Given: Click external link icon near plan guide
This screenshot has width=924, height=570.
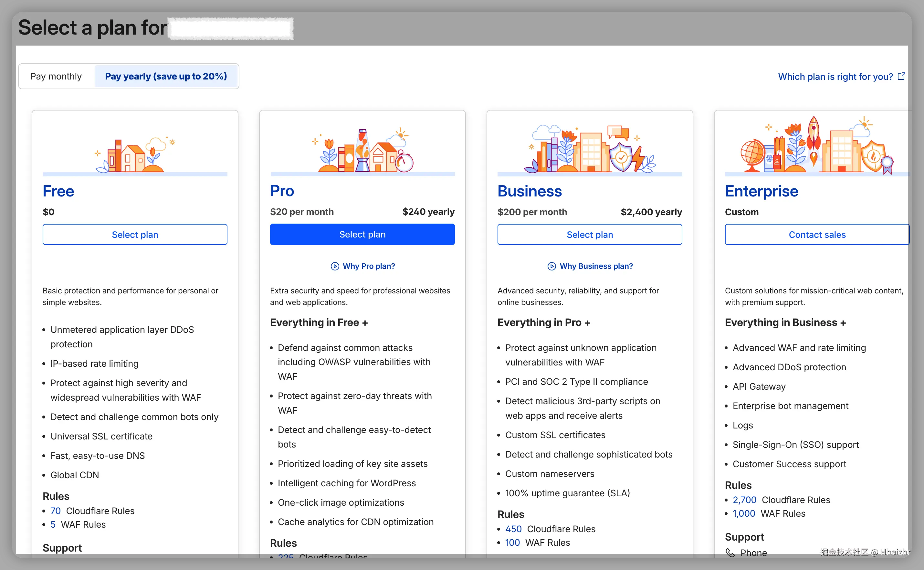Looking at the screenshot, I should click(x=901, y=77).
